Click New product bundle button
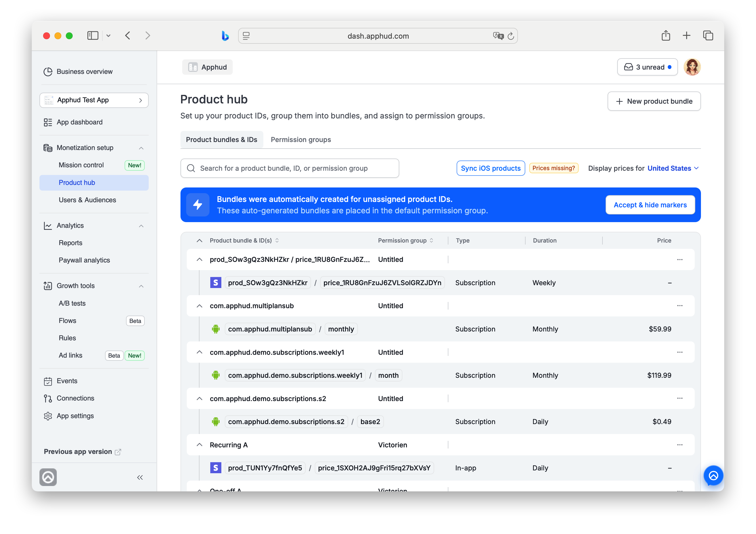Image resolution: width=756 pixels, height=534 pixels. tap(654, 101)
